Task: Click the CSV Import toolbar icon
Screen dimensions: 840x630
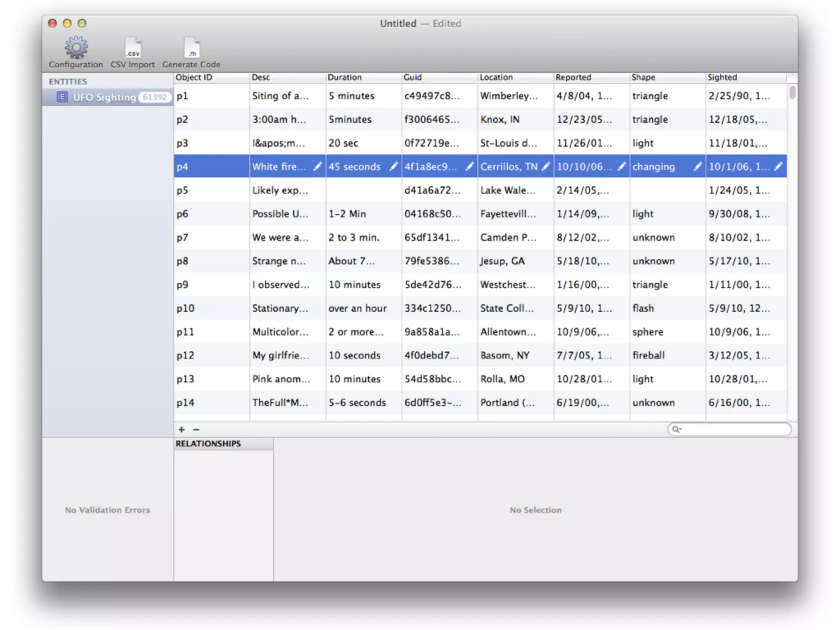Action: pos(132,48)
